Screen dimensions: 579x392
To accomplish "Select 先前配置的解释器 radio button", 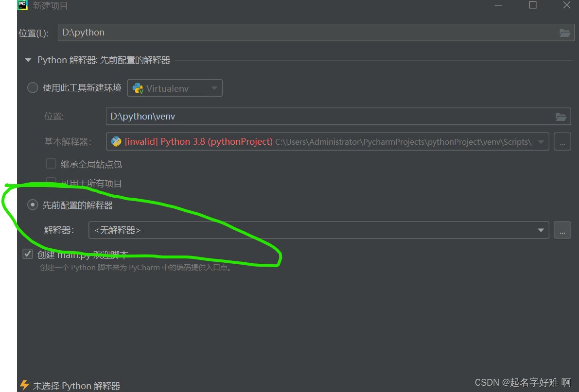I will [33, 205].
